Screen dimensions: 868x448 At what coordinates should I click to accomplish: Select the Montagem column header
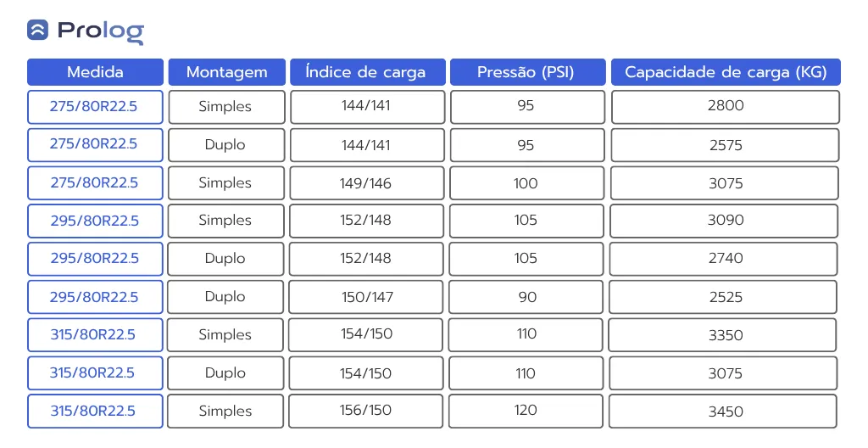coord(227,72)
